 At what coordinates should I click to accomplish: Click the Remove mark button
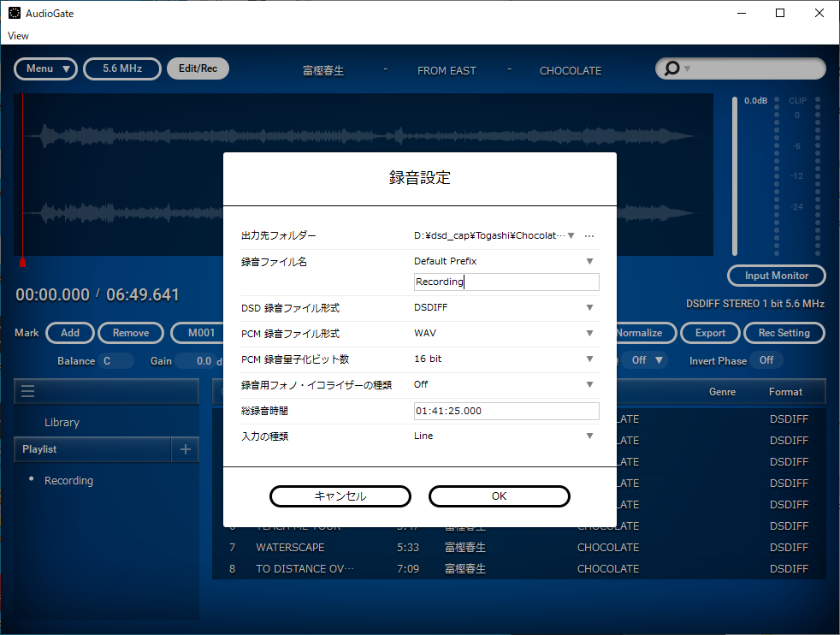click(x=131, y=333)
